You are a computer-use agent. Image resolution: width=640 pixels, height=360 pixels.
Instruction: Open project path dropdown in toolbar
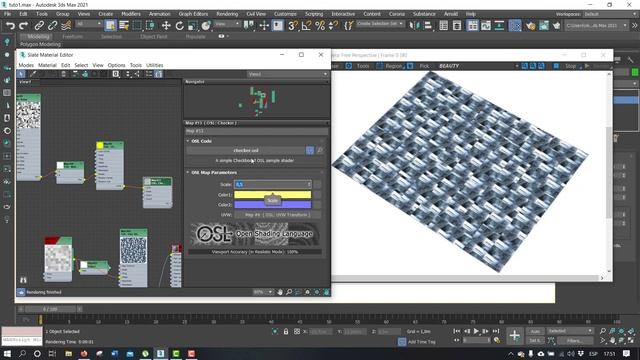[597, 25]
